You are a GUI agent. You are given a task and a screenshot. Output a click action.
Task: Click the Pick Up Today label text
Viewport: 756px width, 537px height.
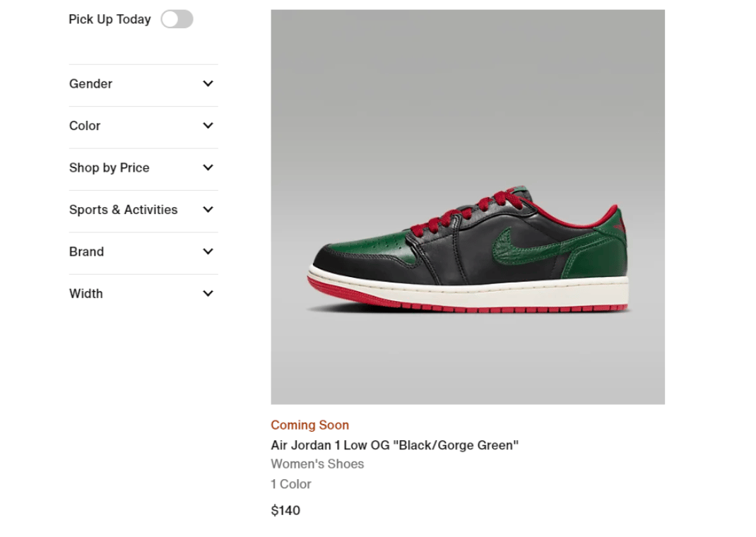tap(110, 20)
